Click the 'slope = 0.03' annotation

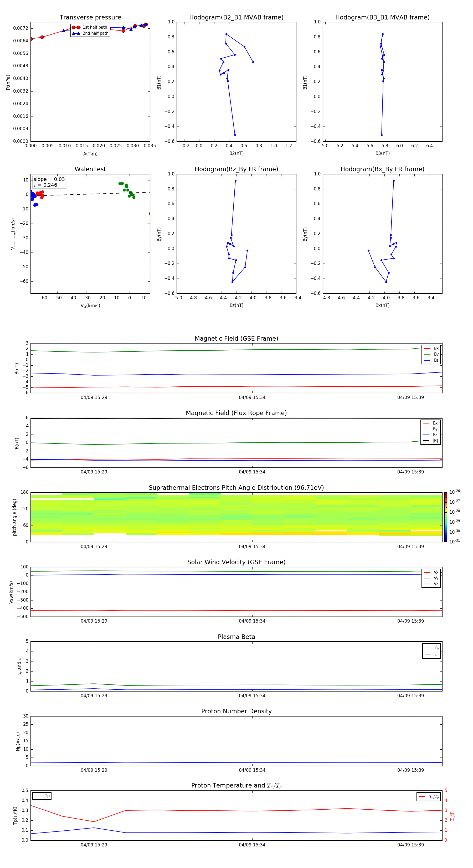coord(49,179)
